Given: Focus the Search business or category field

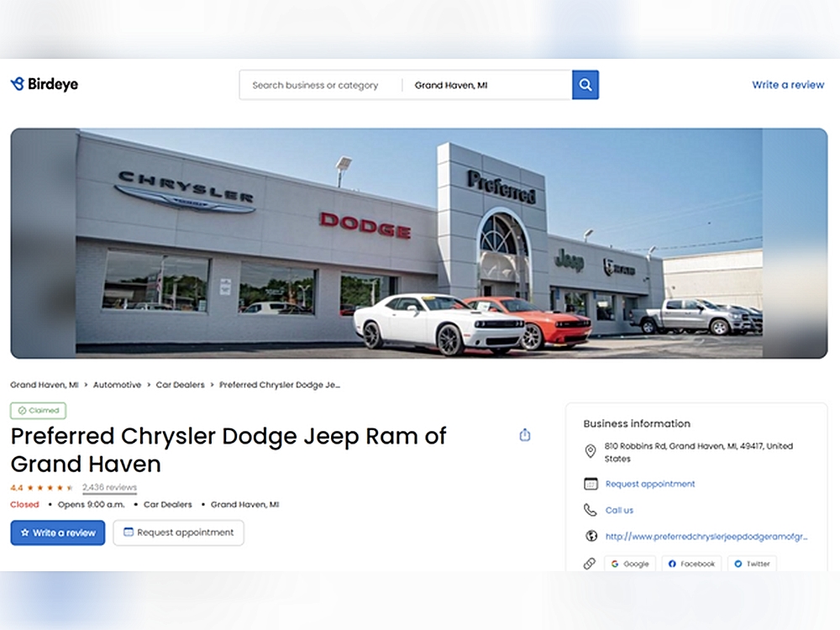Looking at the screenshot, I should [x=320, y=85].
